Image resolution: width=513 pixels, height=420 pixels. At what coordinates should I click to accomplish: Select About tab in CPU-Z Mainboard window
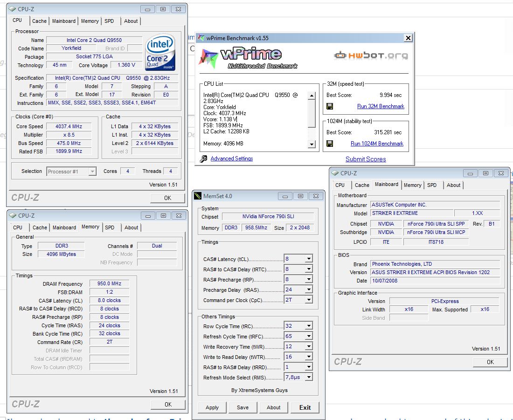click(x=453, y=185)
